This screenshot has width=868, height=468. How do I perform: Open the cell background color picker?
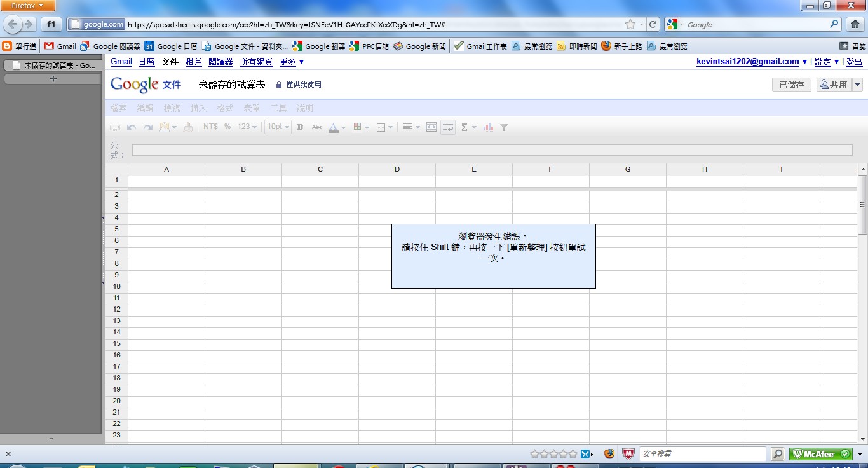(x=361, y=127)
